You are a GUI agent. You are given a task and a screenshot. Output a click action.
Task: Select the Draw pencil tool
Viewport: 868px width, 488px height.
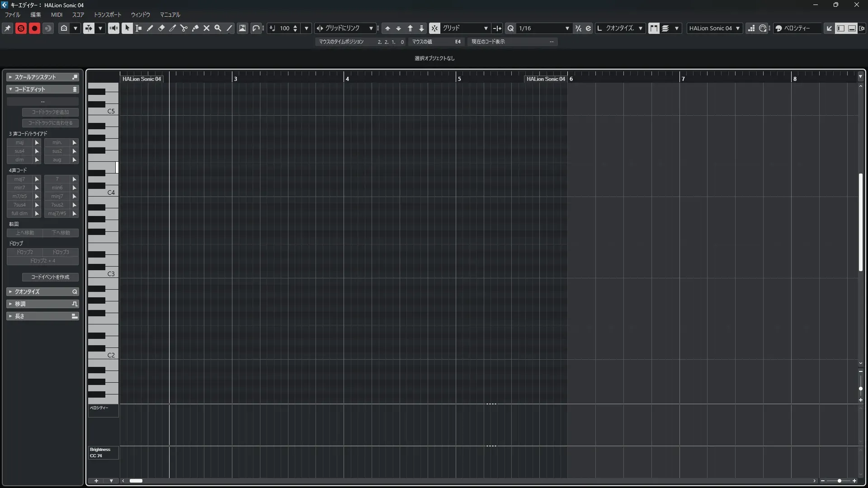[150, 28]
